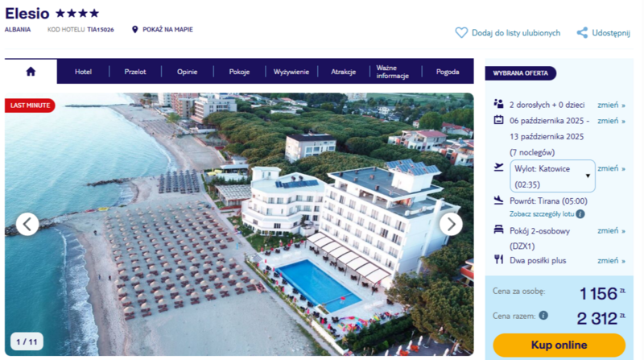
Task: Show previous photo with left arrow
Action: pos(27,225)
